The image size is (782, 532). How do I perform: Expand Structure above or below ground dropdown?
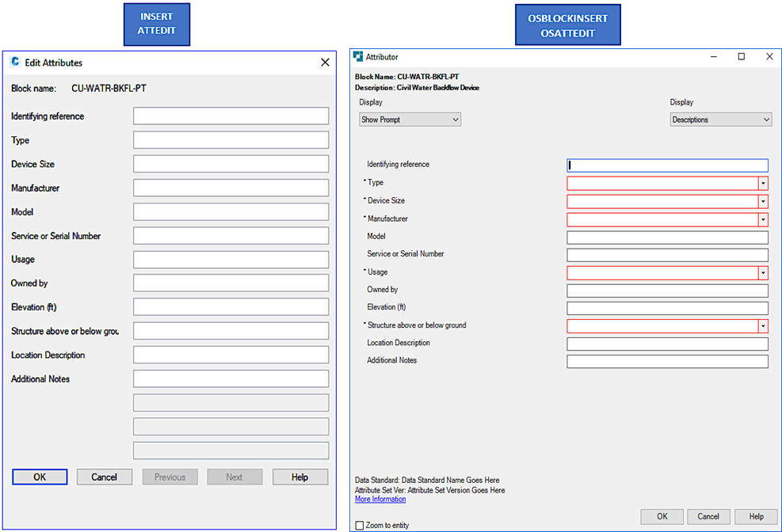[763, 326]
